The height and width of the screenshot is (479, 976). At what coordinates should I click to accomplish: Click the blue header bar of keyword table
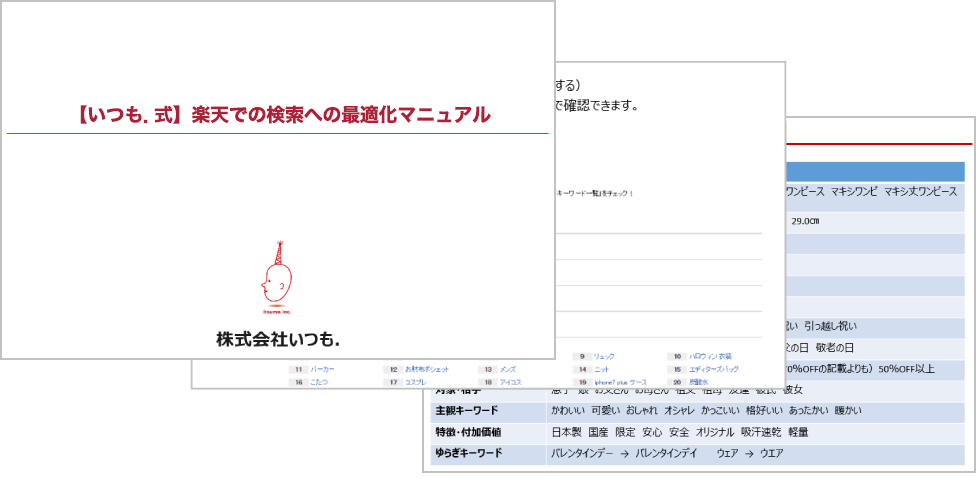pos(876,172)
